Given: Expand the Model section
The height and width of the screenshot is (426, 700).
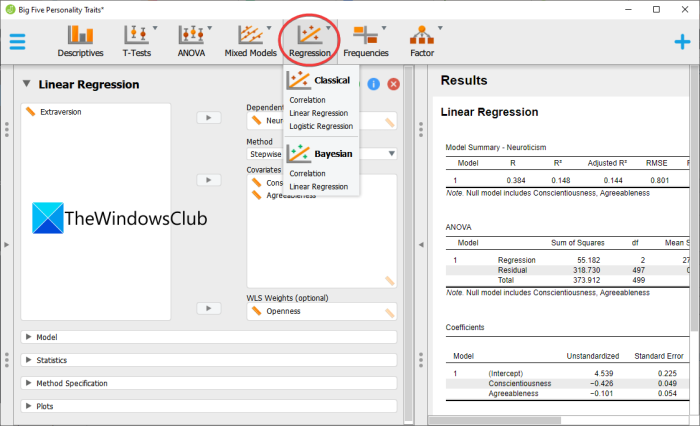Looking at the screenshot, I should coord(208,337).
